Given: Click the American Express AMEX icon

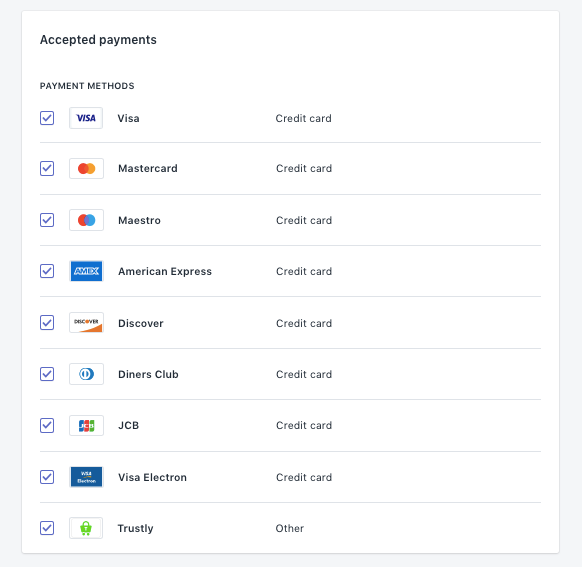Looking at the screenshot, I should click(x=86, y=271).
